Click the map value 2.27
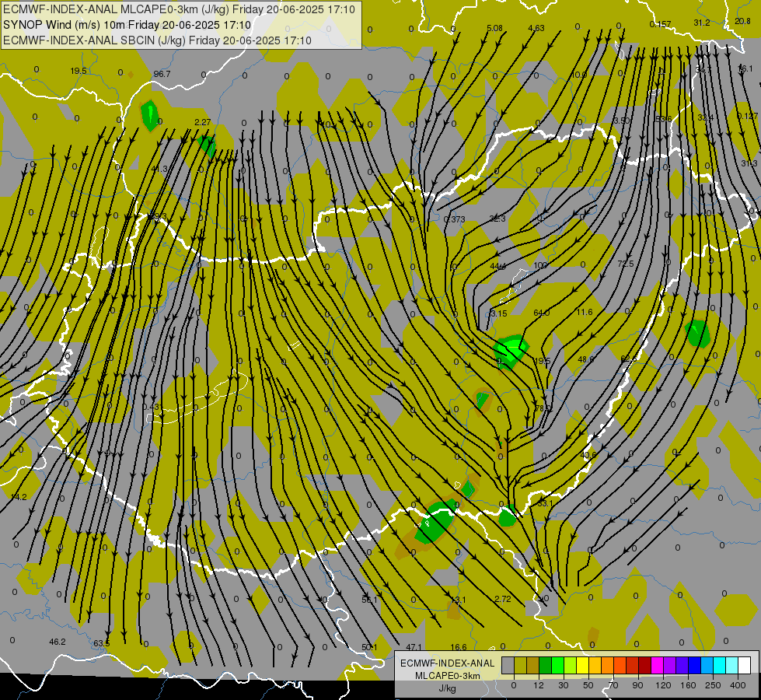This screenshot has height=700, width=761. click(202, 122)
